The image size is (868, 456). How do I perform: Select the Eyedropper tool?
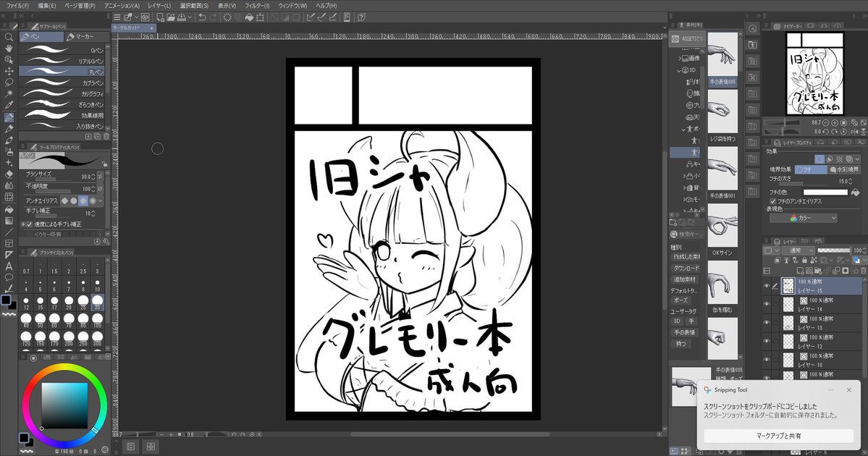(x=9, y=105)
